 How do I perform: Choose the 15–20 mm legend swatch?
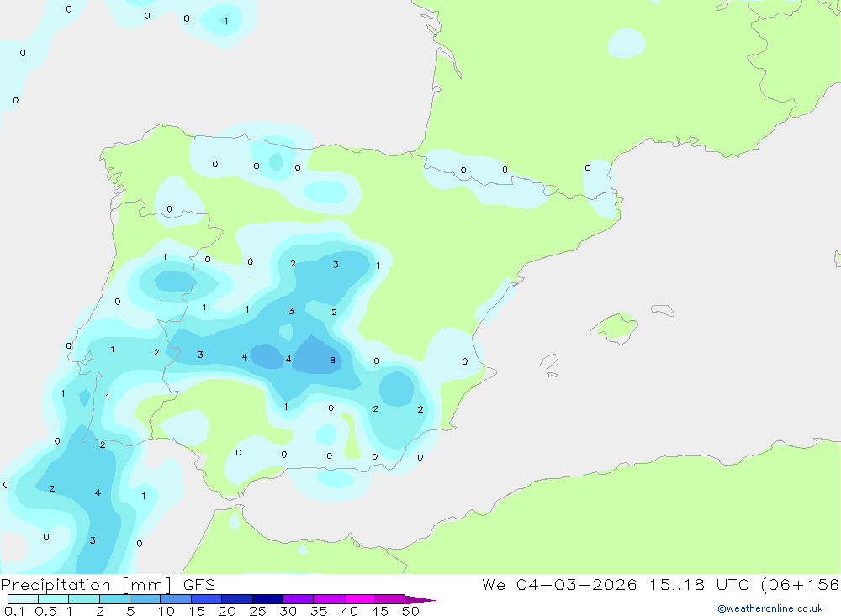(x=207, y=599)
